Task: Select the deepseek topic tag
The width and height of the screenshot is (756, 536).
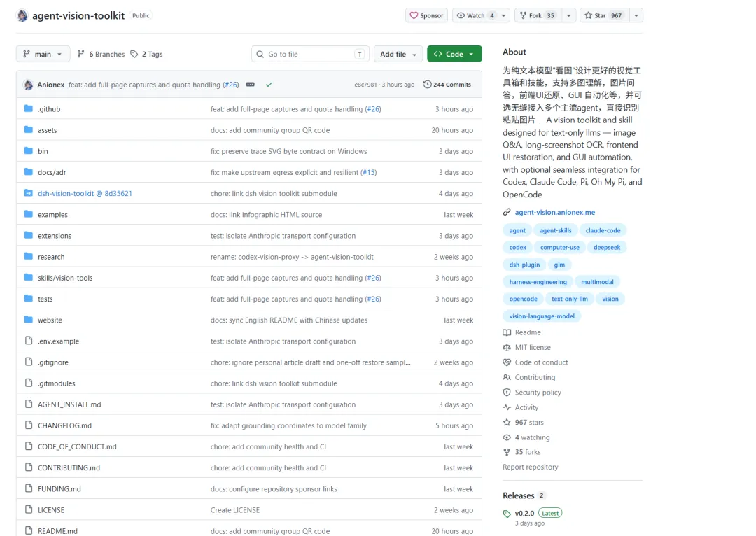Action: [606, 247]
